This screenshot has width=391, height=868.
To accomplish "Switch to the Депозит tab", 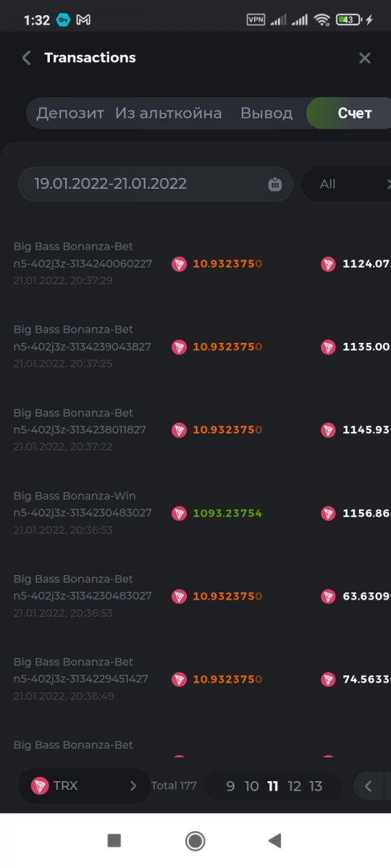I will 70,114.
